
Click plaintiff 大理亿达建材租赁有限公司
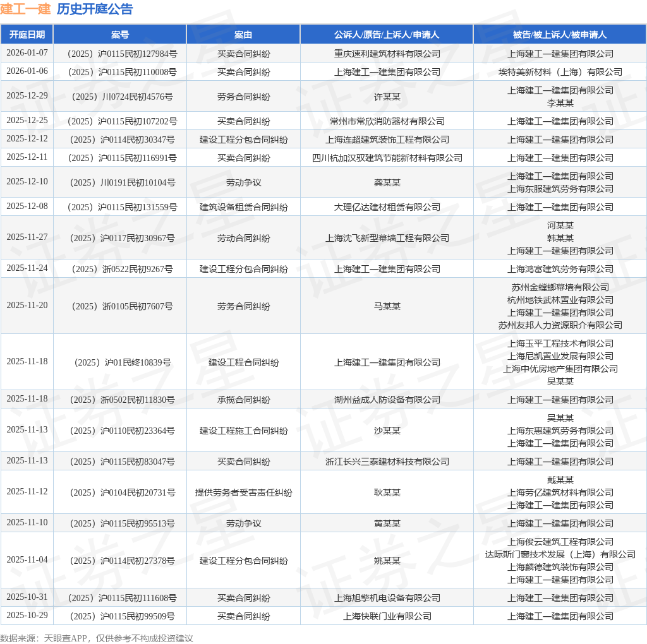[x=387, y=207]
